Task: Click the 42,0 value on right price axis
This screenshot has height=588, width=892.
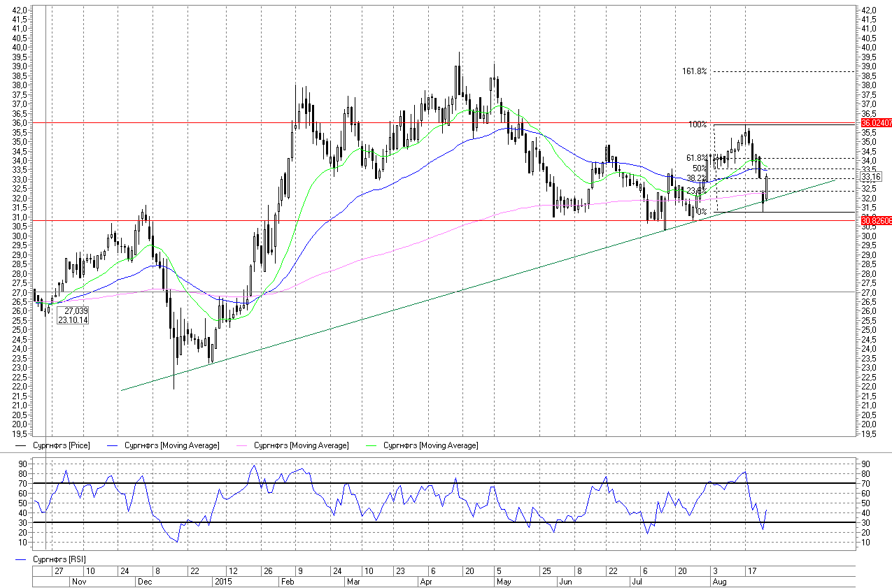Action: pos(869,10)
